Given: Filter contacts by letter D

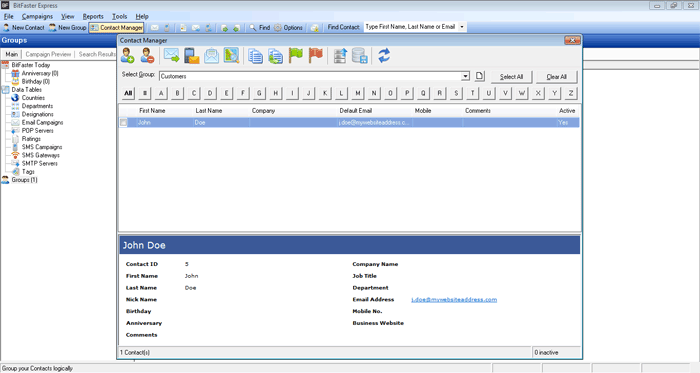Looking at the screenshot, I should pyautogui.click(x=210, y=93).
